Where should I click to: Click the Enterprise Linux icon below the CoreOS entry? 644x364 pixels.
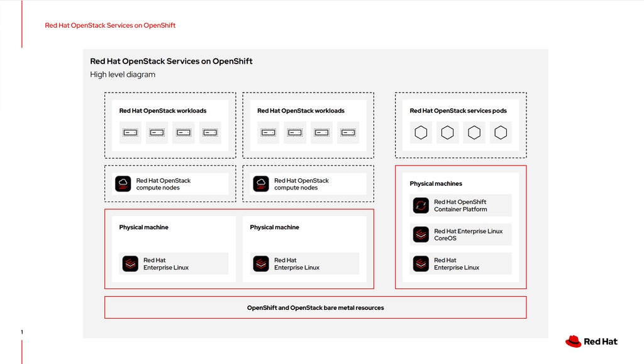pyautogui.click(x=421, y=264)
